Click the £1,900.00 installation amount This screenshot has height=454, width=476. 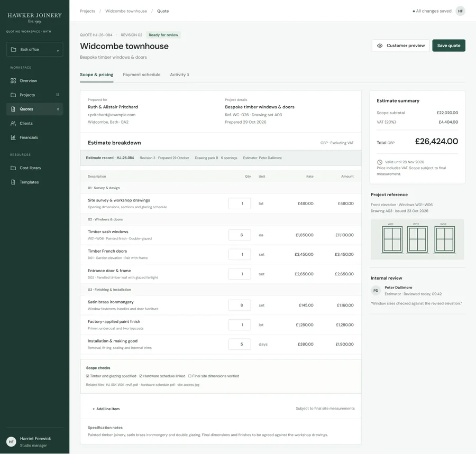pos(344,344)
